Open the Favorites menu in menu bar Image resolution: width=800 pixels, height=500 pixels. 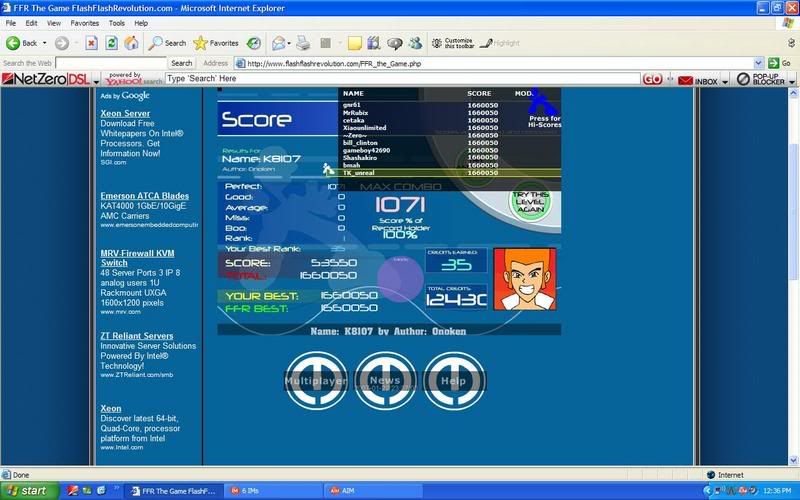pyautogui.click(x=84, y=22)
